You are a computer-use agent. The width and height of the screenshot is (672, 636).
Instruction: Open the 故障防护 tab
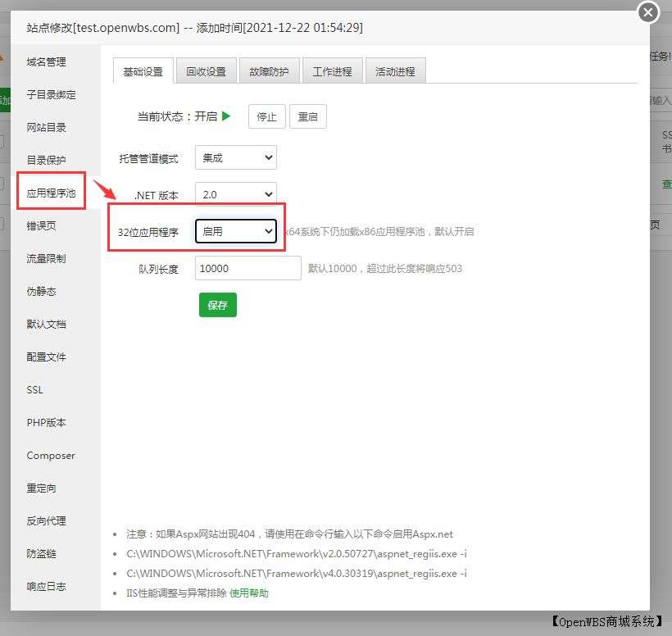269,70
